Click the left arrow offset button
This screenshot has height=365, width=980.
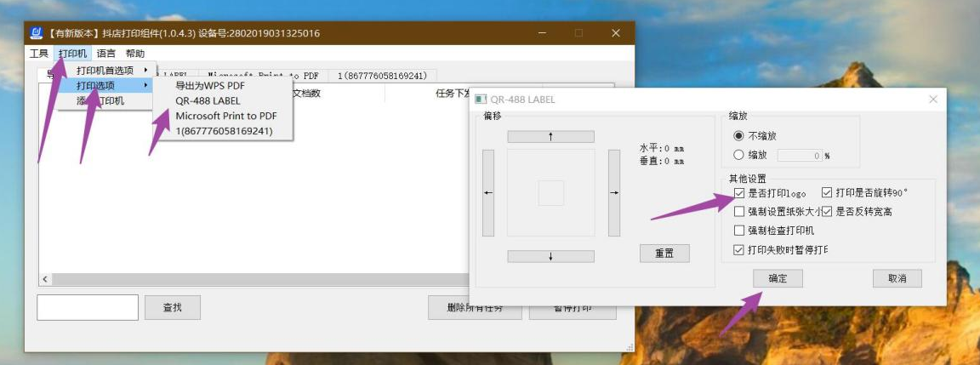[x=488, y=193]
